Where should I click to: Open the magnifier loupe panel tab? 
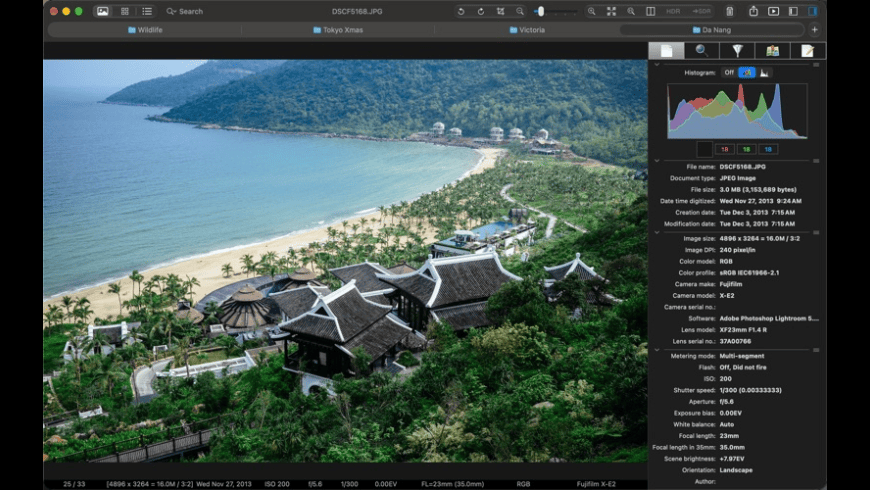tap(701, 51)
